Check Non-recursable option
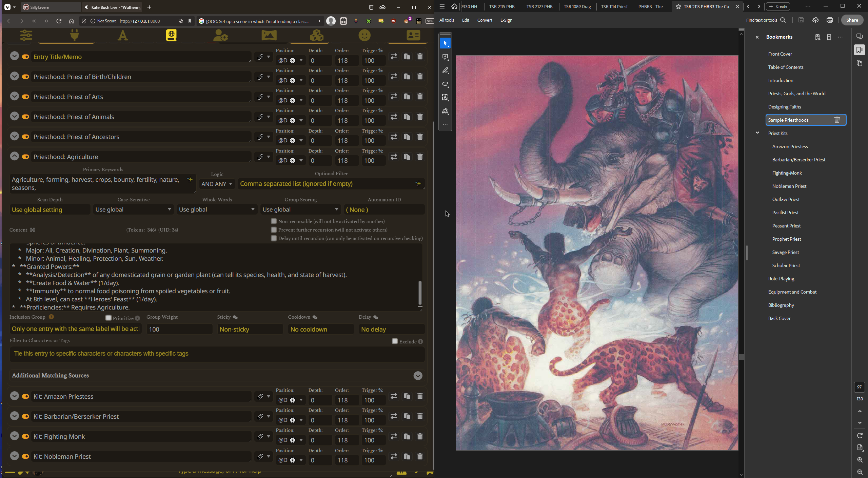Viewport: 868px width, 478px height. 274,221
